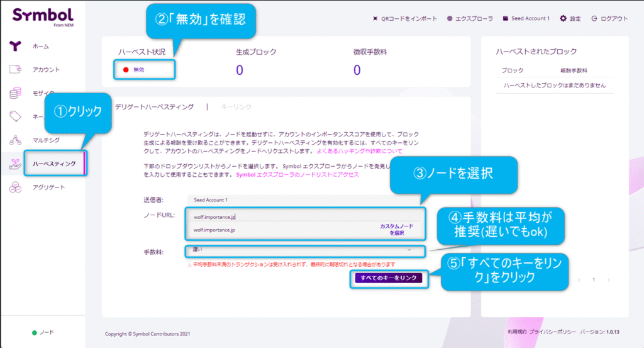The image size is (644, 348).
Task: Click the 無効 harvest status indicator
Action: coord(134,70)
